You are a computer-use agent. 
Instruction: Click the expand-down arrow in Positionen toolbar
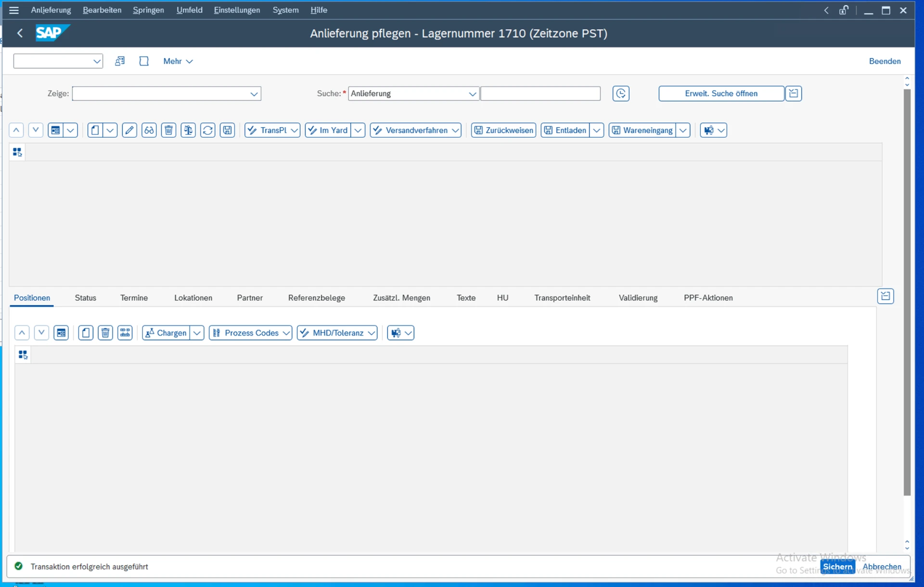click(41, 333)
